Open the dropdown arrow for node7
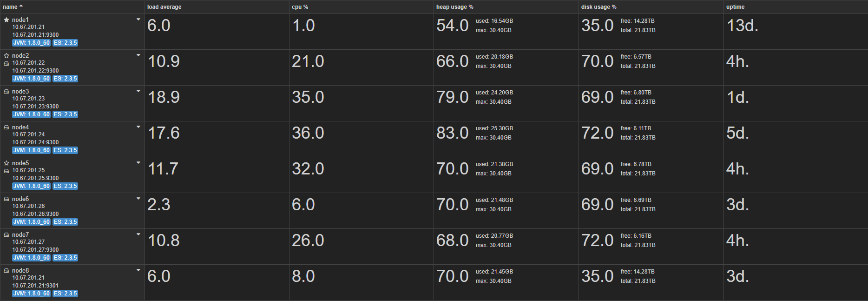Screen dimensions: 868x301 coord(138,234)
